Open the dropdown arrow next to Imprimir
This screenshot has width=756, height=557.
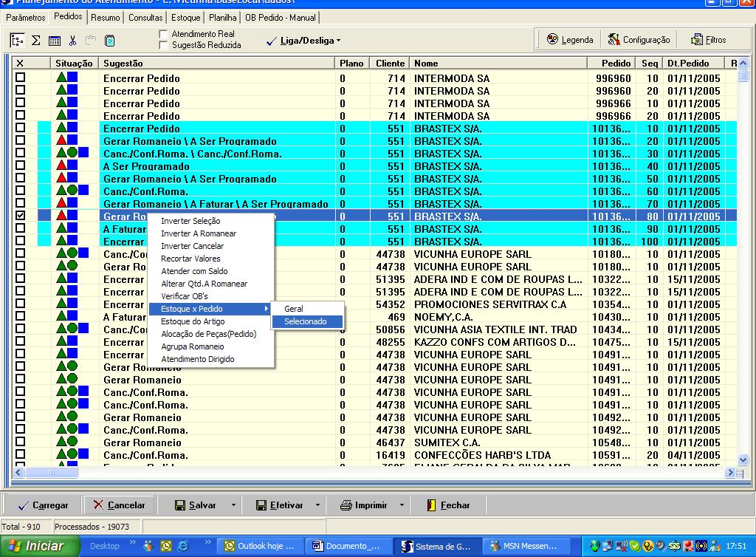[402, 505]
